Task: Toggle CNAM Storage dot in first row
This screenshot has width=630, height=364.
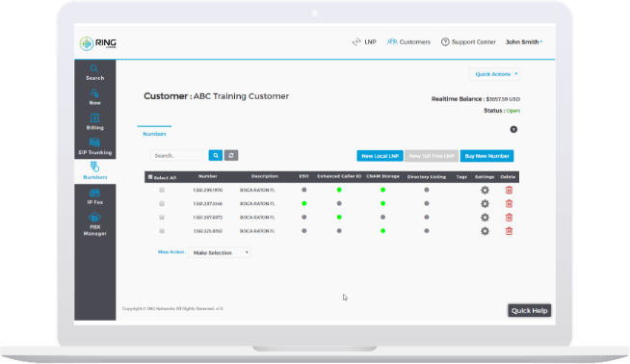Action: point(382,190)
